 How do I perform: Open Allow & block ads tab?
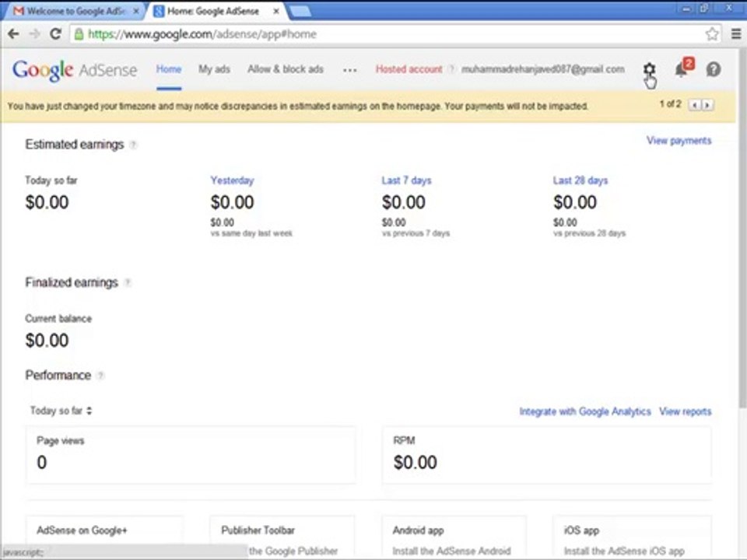click(286, 69)
